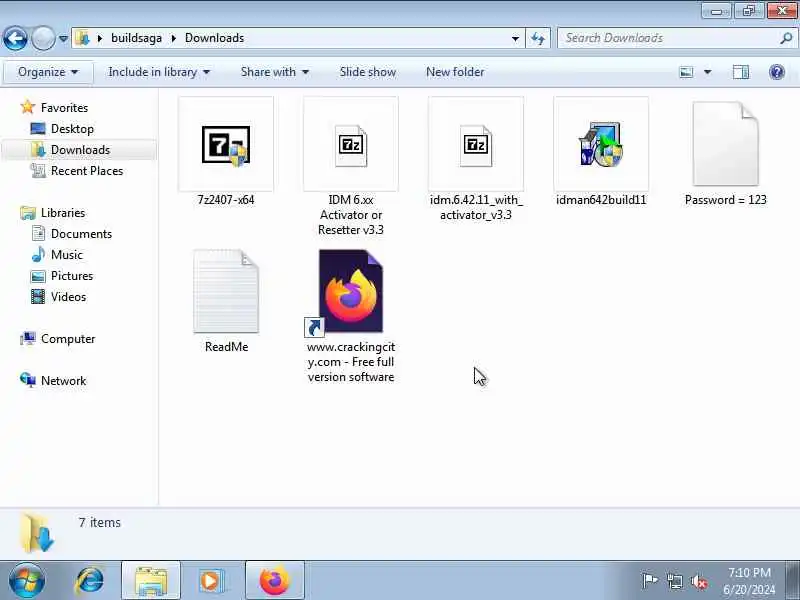Select the IDM 6.xx Activator or Resetter archive

tap(351, 145)
